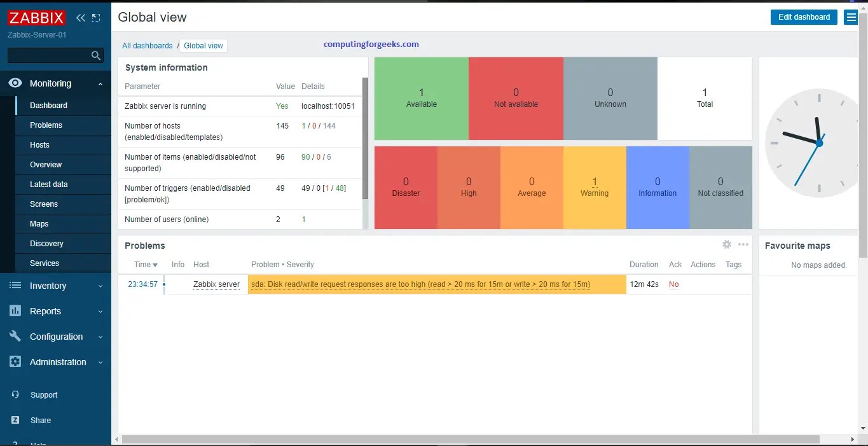Expand the Inventory section chevron

coord(99,286)
